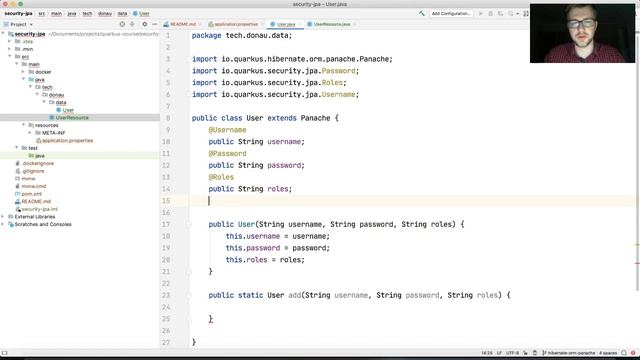The height and width of the screenshot is (360, 640).
Task: Click the 14:25 cursor position in status bar
Action: tap(487, 353)
